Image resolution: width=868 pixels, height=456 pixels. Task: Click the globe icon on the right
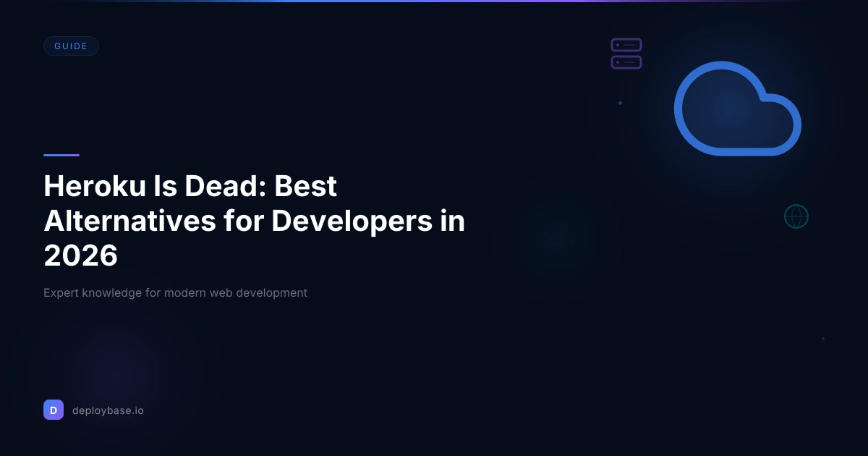(796, 216)
